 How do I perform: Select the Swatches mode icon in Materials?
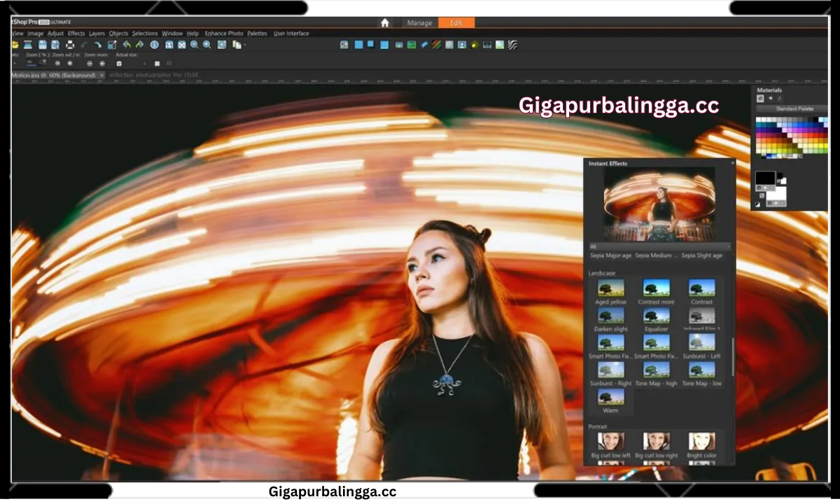tap(760, 98)
